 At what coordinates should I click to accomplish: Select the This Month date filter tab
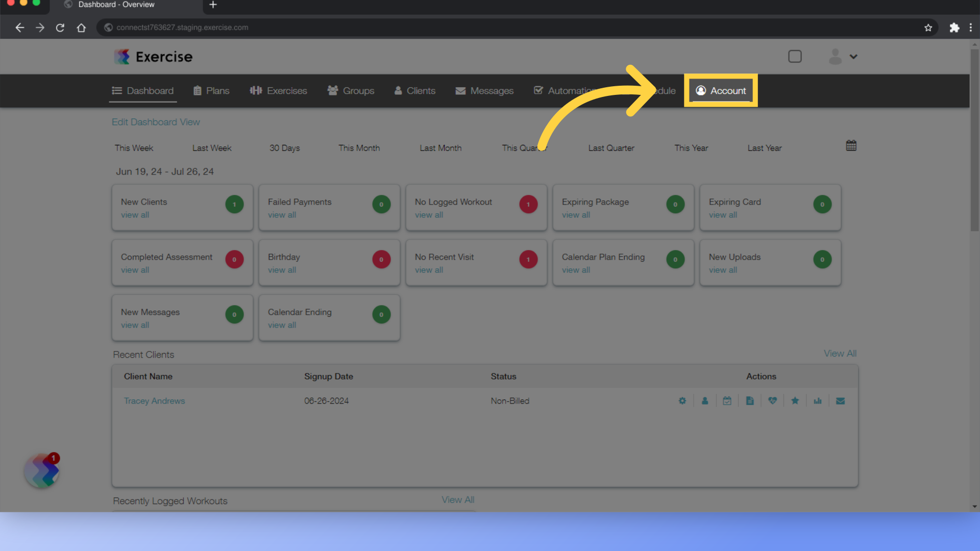(359, 147)
